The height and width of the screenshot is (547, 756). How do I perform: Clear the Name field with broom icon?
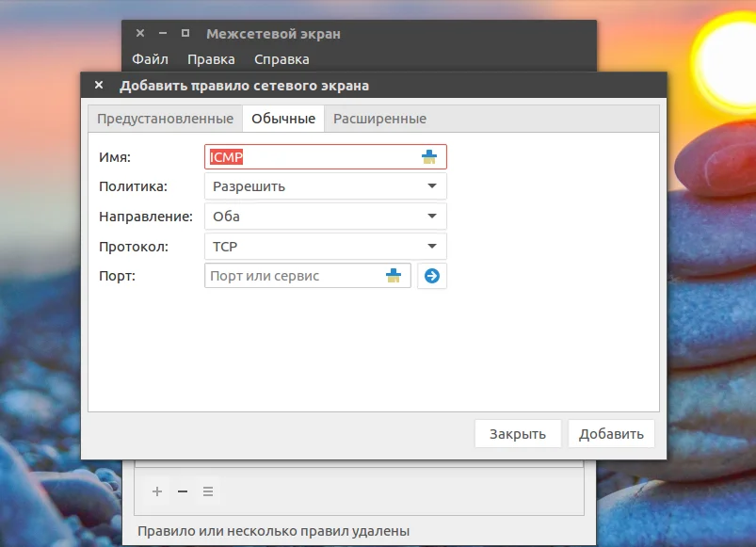coord(429,156)
